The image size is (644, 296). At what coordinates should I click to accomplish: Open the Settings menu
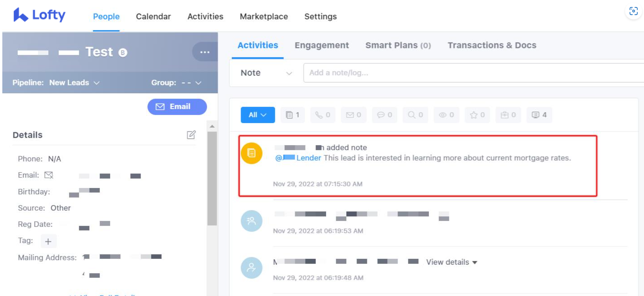(x=320, y=17)
